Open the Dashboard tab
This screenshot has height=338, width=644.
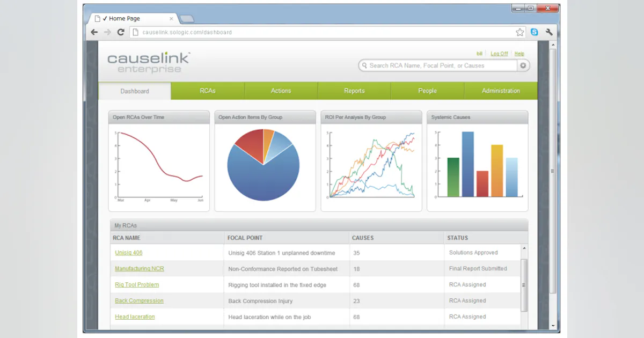pyautogui.click(x=135, y=91)
